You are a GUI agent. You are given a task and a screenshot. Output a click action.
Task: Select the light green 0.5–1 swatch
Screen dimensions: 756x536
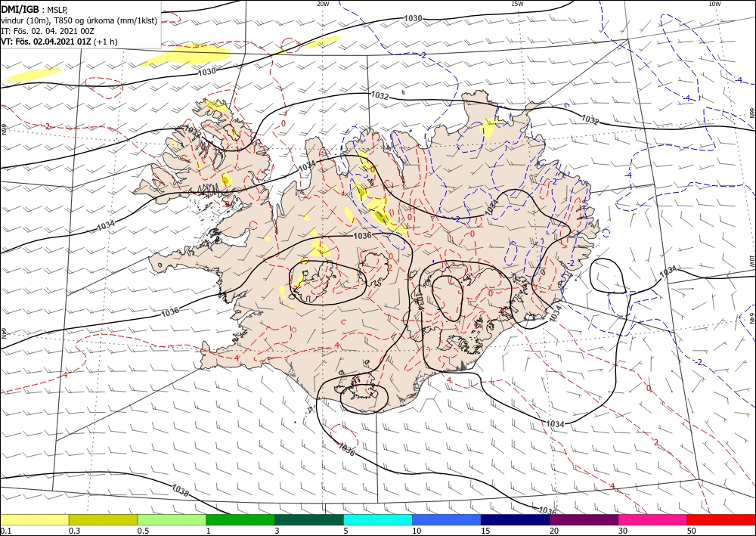click(172, 519)
